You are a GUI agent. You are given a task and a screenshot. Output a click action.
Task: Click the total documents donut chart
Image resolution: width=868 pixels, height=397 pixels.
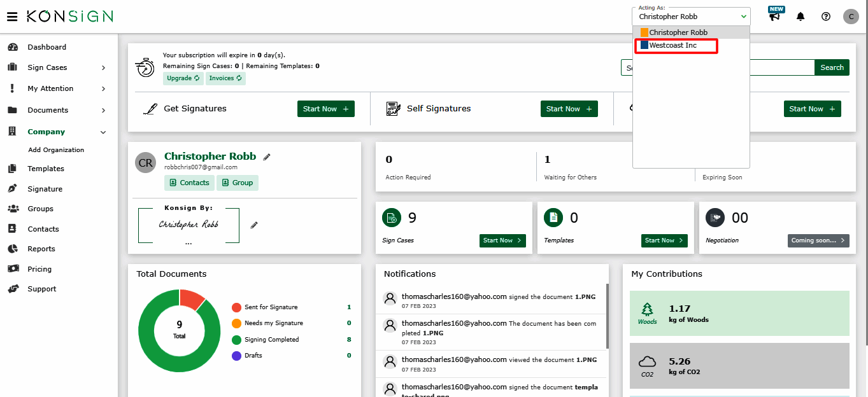coord(180,331)
